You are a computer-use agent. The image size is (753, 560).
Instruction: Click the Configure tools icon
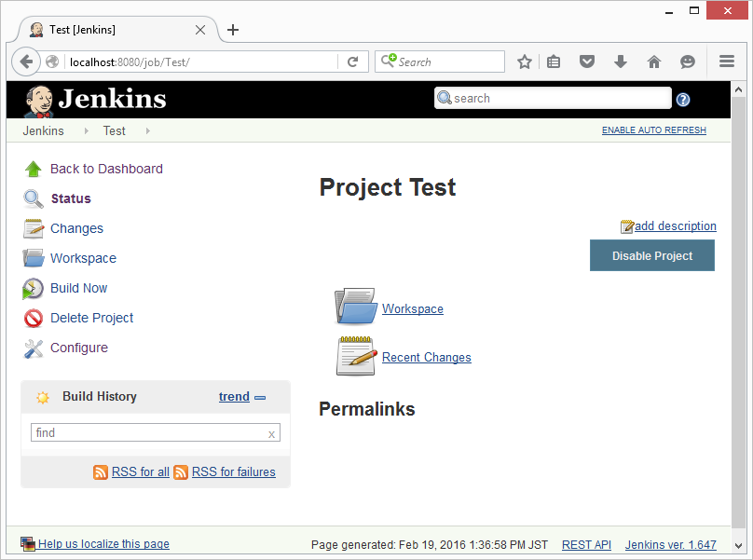(x=34, y=348)
